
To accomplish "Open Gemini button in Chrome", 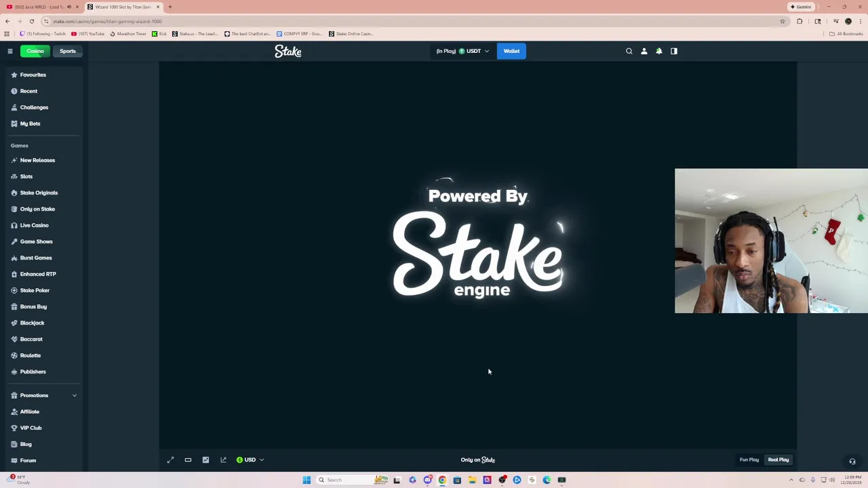I will point(801,7).
